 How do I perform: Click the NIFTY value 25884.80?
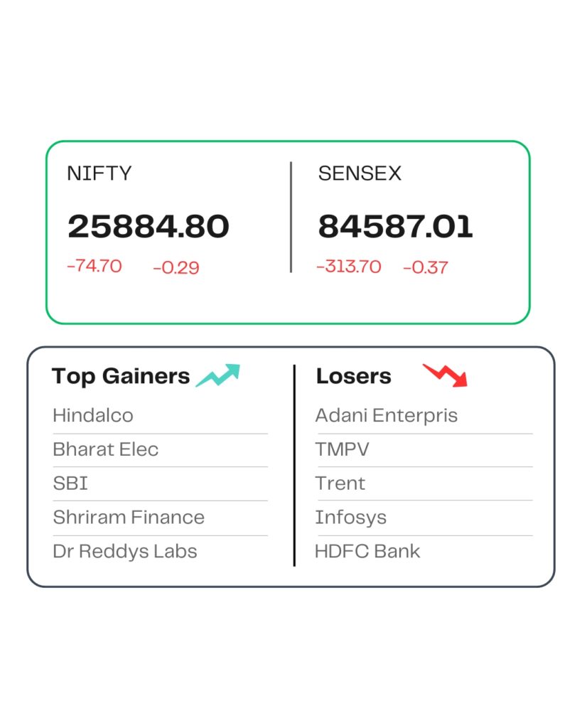coord(149,227)
